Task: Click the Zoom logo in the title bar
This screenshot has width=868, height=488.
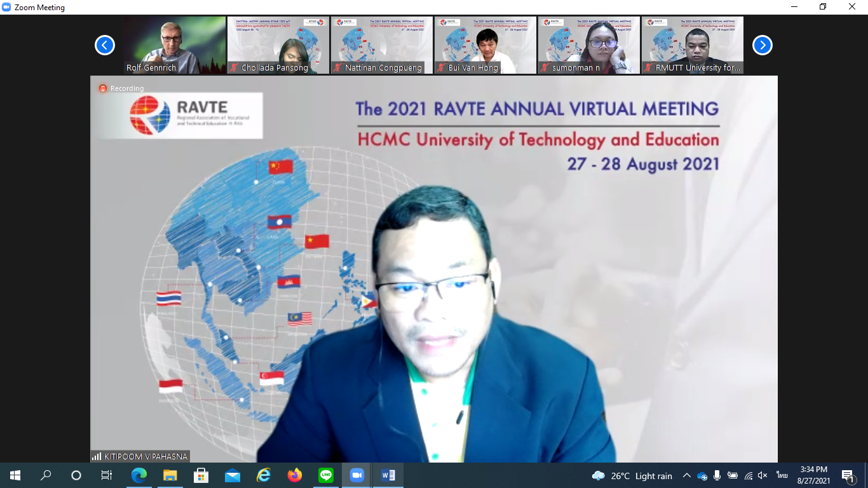Action: [x=6, y=7]
